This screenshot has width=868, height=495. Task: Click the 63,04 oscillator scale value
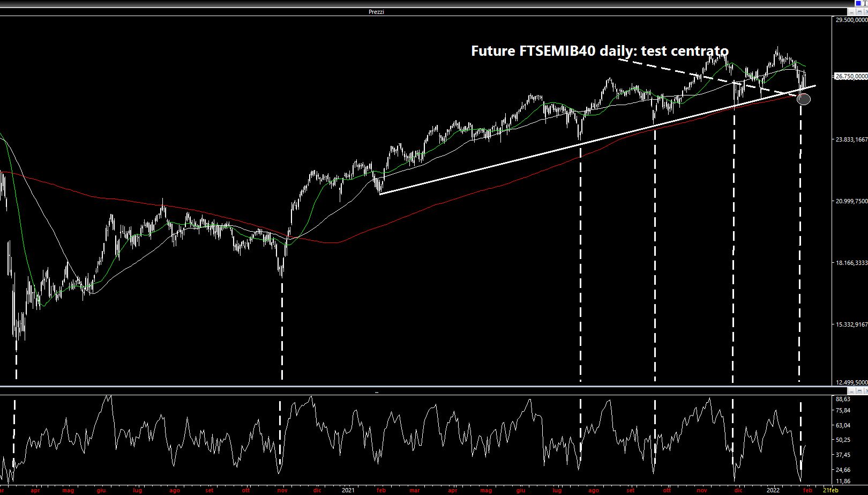tap(843, 426)
